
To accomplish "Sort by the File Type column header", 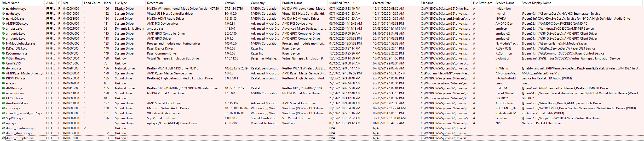I will (x=129, y=3).
